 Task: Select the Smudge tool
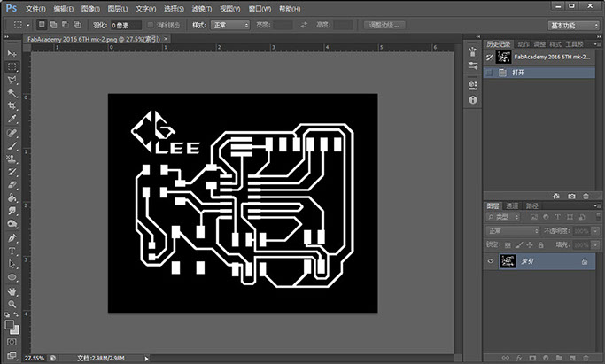(x=12, y=211)
